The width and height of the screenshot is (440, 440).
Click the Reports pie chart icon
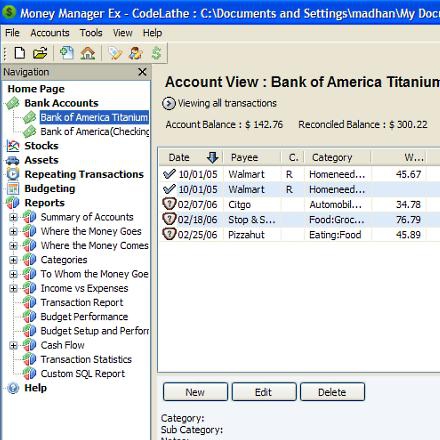click(x=13, y=203)
